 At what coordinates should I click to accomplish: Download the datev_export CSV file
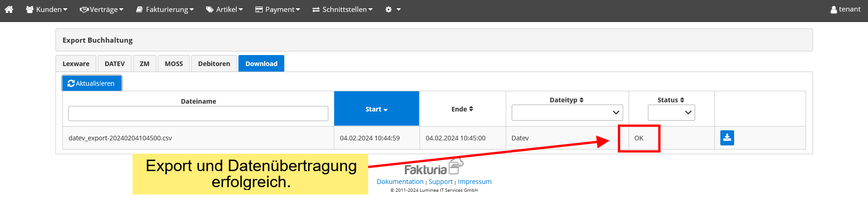[x=727, y=138]
